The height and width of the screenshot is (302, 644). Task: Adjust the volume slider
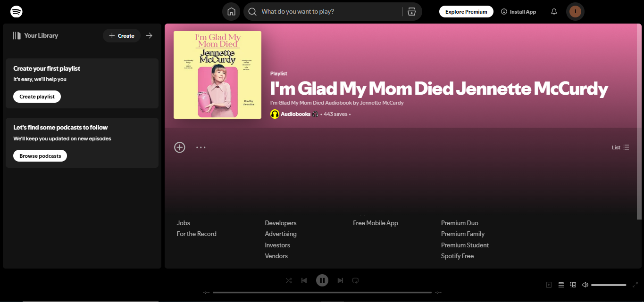[609, 285]
